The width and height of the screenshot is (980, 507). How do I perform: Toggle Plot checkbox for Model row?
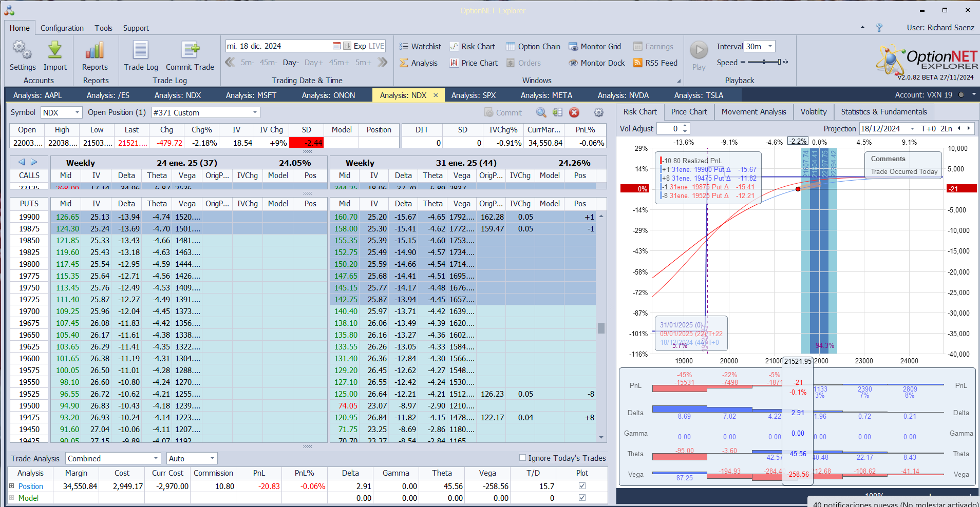click(x=582, y=498)
